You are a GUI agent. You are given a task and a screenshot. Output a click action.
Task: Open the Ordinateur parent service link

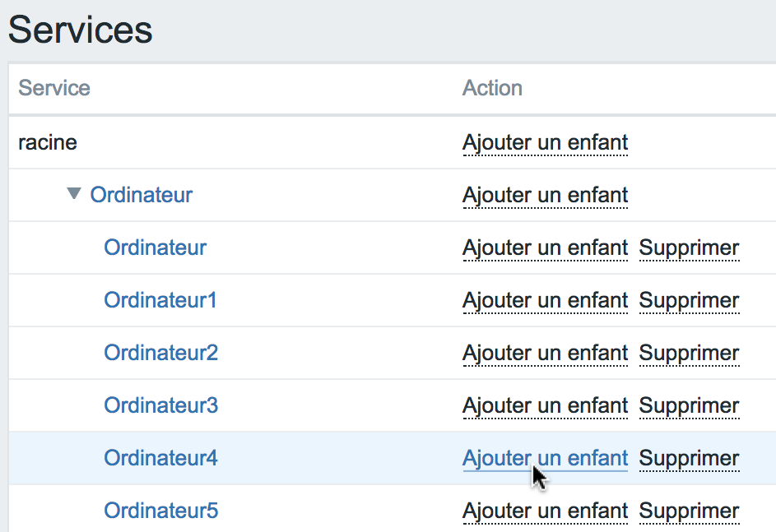(x=141, y=195)
